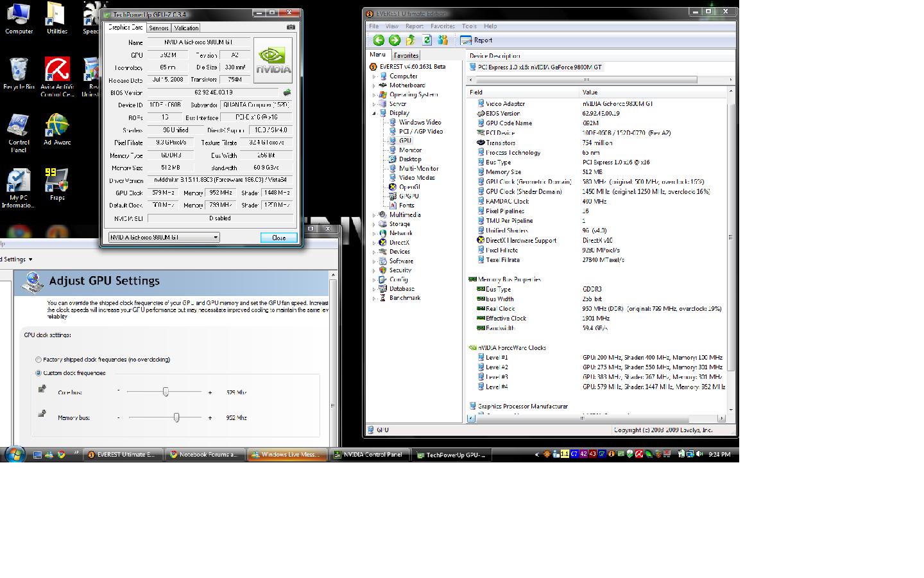Image resolution: width=924 pixels, height=578 pixels.
Task: Expand the Motherboard tree node
Action: (x=375, y=85)
